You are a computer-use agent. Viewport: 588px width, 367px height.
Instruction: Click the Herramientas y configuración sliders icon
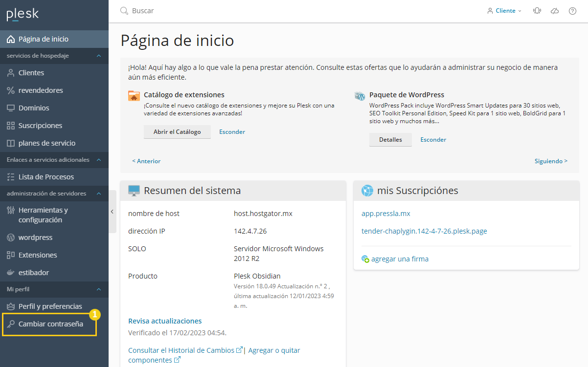[x=11, y=210]
